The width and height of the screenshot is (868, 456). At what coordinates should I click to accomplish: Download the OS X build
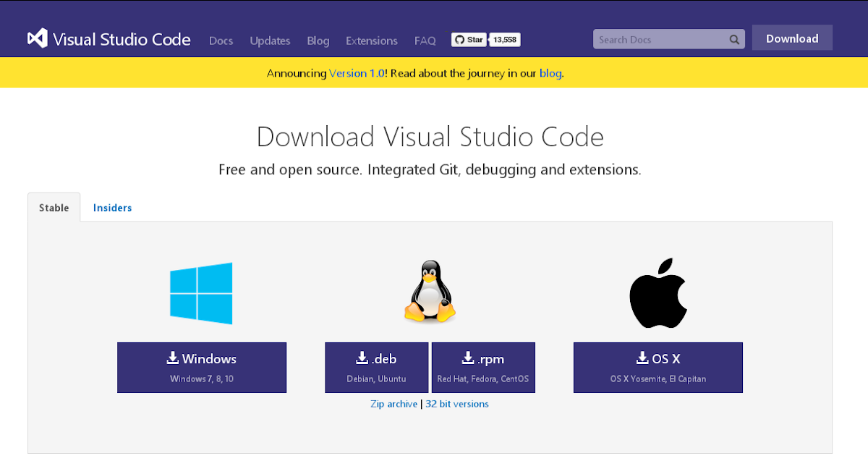pyautogui.click(x=658, y=368)
